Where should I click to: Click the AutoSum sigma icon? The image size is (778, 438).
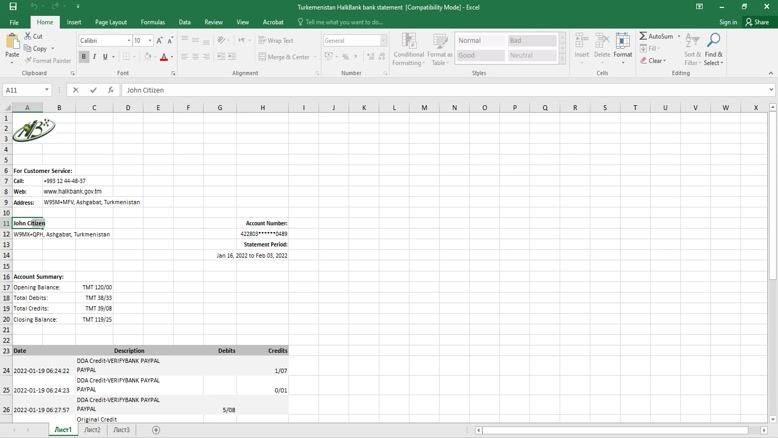[x=644, y=36]
